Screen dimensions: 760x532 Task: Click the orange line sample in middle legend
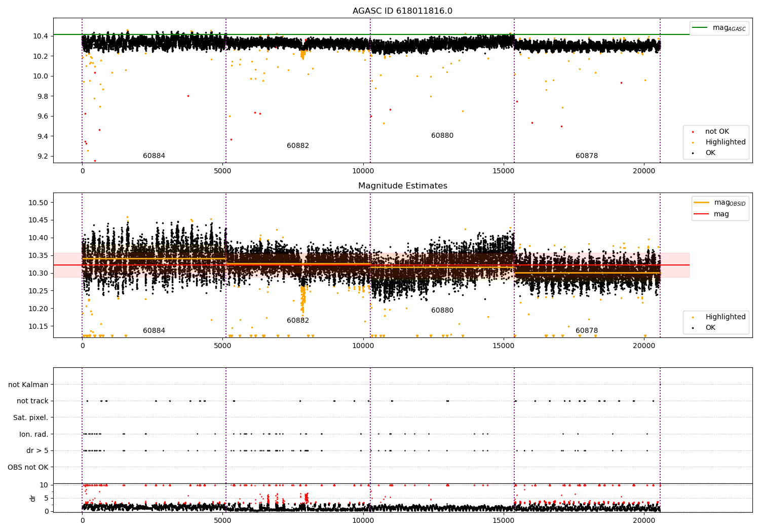click(x=701, y=203)
